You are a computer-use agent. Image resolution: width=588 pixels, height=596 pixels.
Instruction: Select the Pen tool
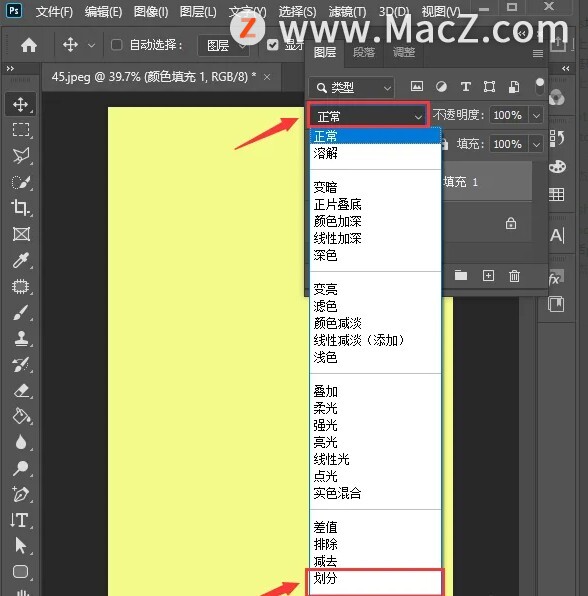[21, 494]
